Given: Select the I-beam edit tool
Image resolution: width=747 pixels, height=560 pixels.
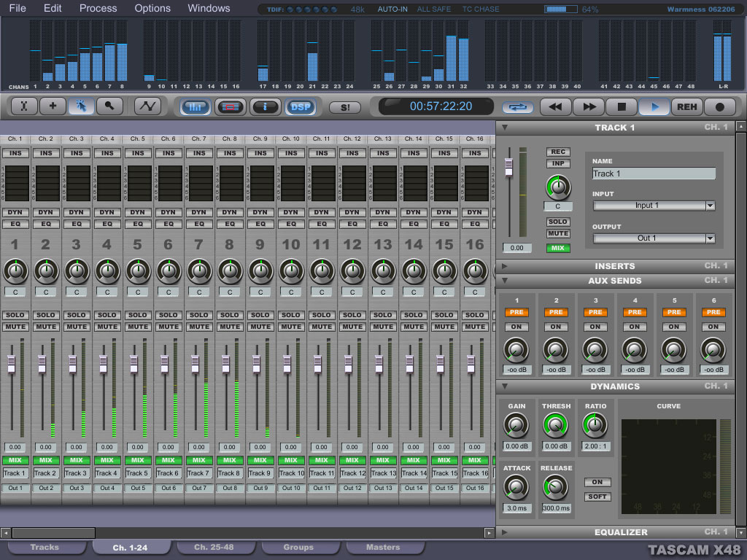Looking at the screenshot, I should pos(23,106).
